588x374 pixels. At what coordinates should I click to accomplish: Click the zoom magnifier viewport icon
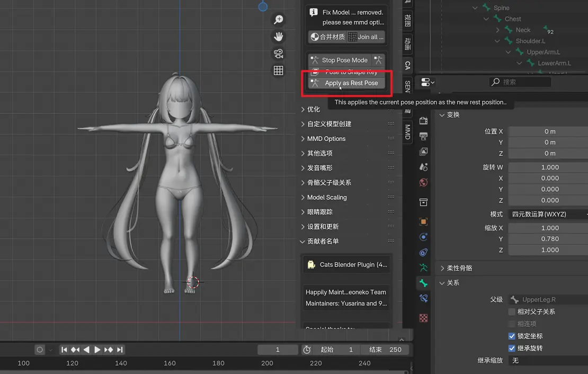pos(278,20)
